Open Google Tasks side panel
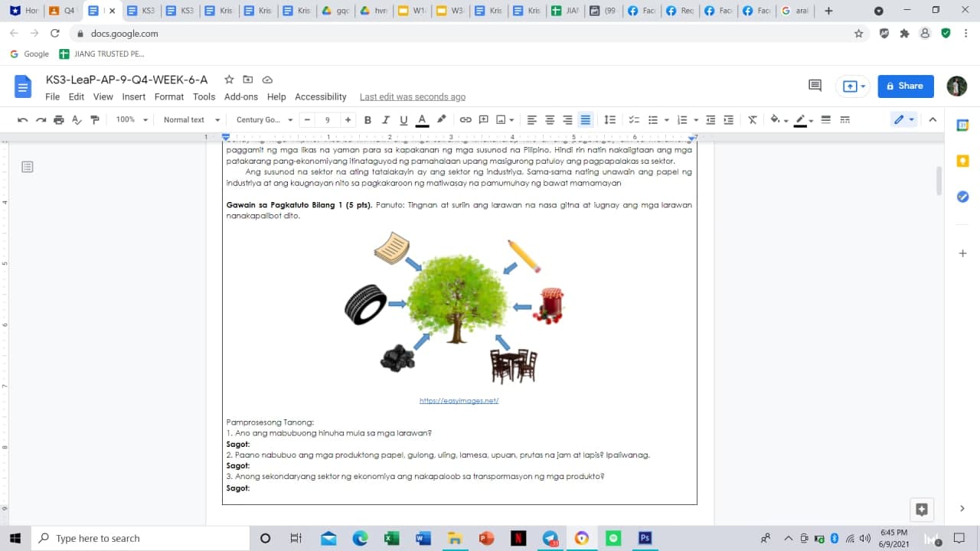 point(963,197)
